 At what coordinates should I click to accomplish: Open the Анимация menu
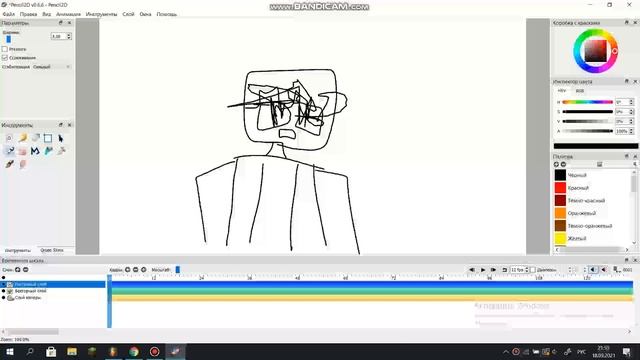(68, 14)
